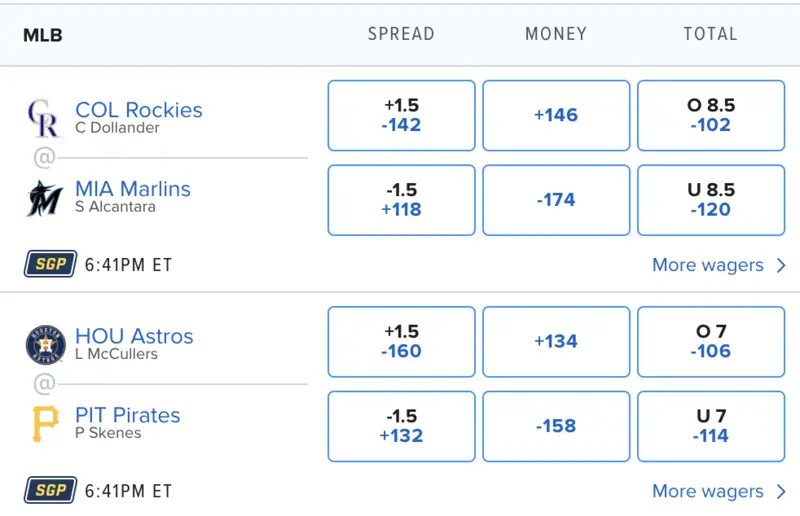800x516 pixels.
Task: Tap the SGP badge for Rockies-Marlins game
Action: (49, 265)
